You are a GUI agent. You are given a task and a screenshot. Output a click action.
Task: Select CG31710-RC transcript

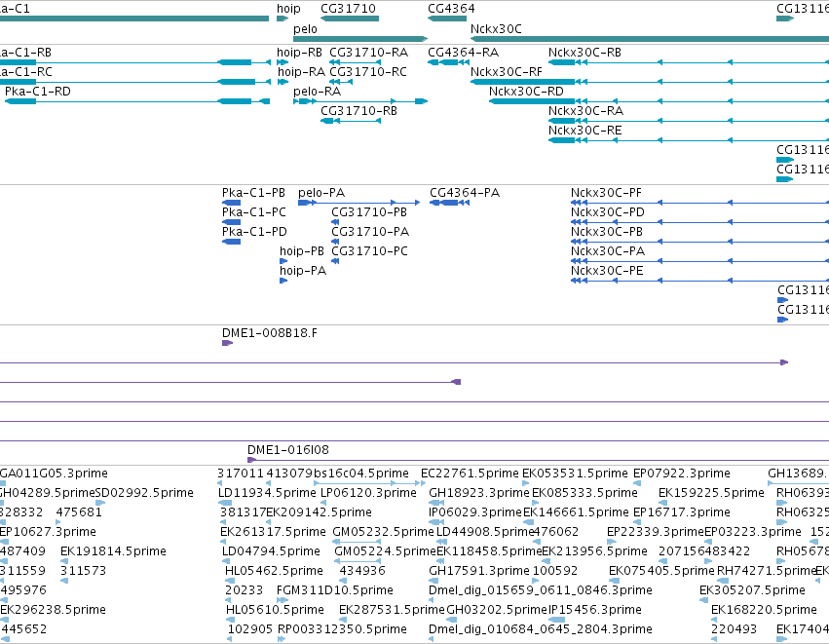coord(341,82)
